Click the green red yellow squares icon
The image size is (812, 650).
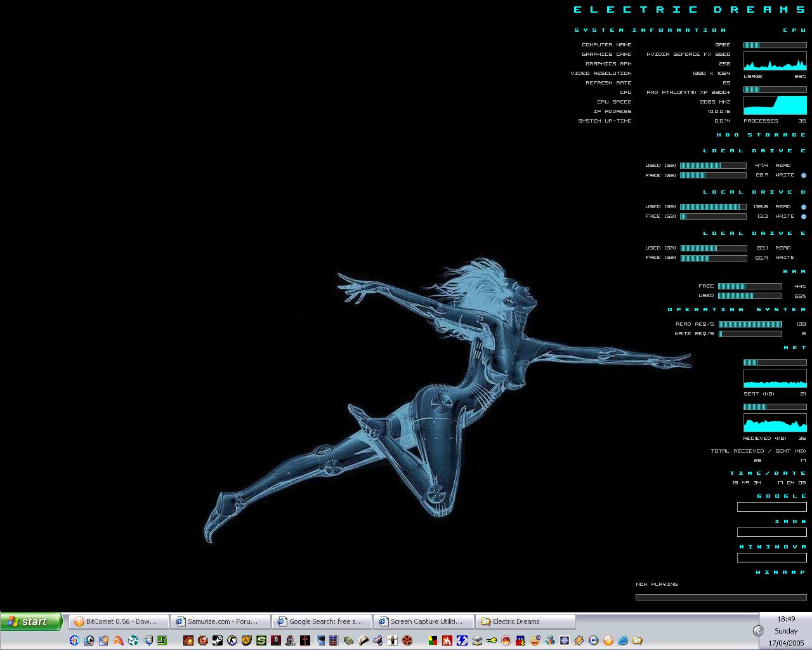(x=433, y=640)
